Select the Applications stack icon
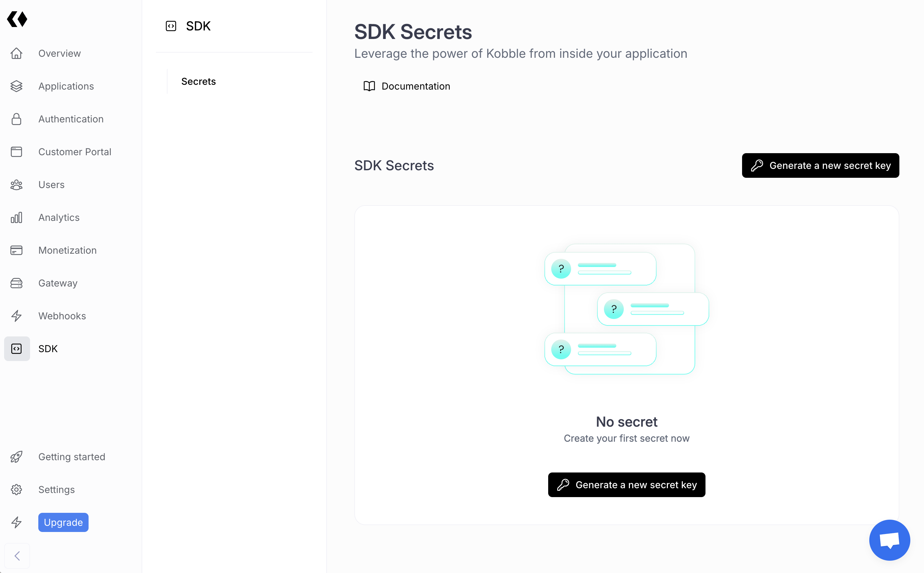 click(17, 86)
